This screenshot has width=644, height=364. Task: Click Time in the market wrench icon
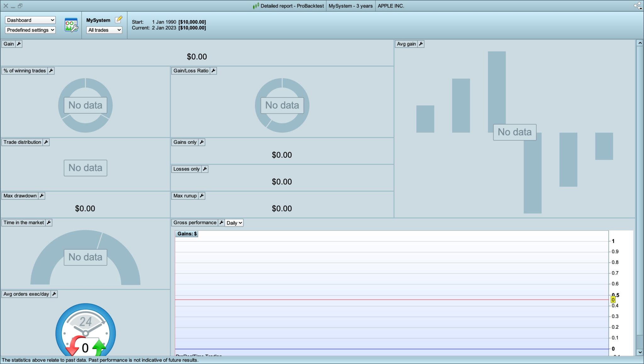coord(49,223)
